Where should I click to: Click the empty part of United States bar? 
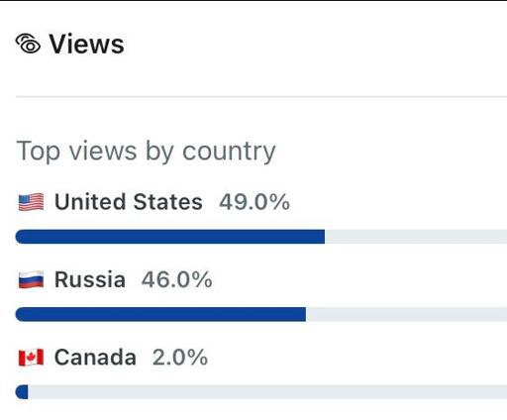416,237
